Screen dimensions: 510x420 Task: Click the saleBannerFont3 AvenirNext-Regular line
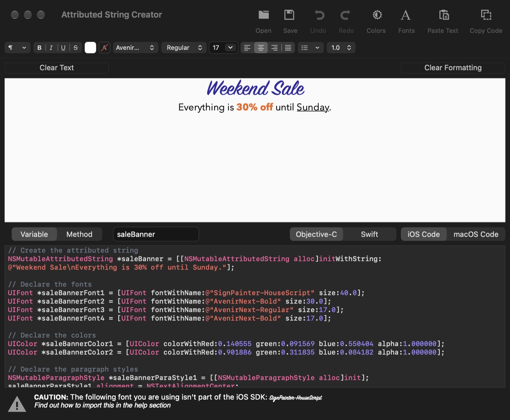point(176,310)
